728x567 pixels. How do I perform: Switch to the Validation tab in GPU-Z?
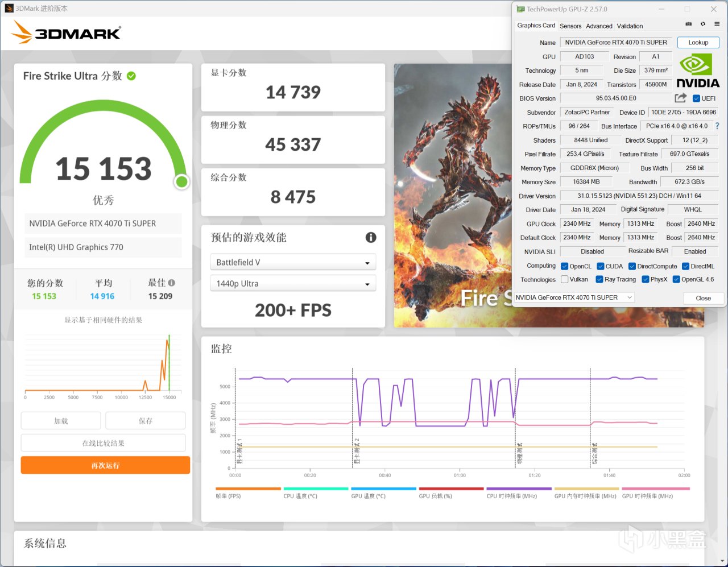630,26
